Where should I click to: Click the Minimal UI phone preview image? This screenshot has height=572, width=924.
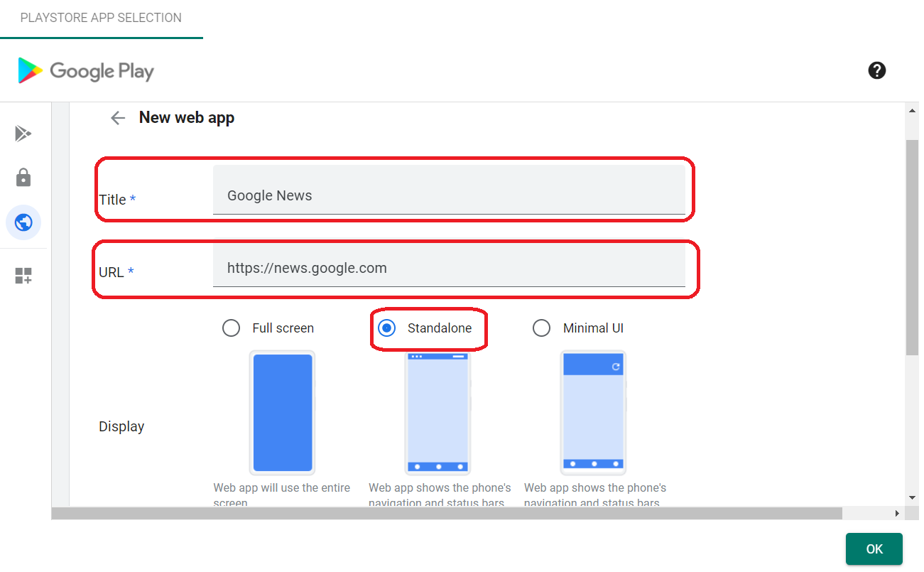[593, 413]
